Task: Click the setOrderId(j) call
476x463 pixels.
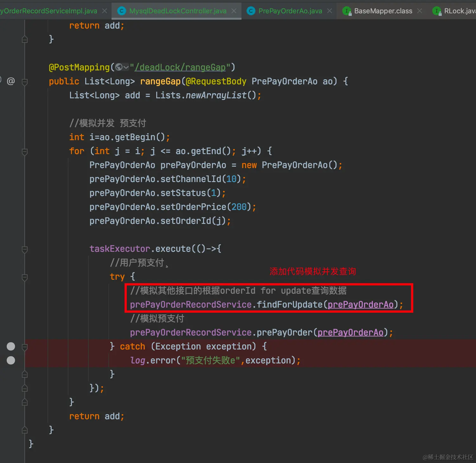Action: [193, 221]
